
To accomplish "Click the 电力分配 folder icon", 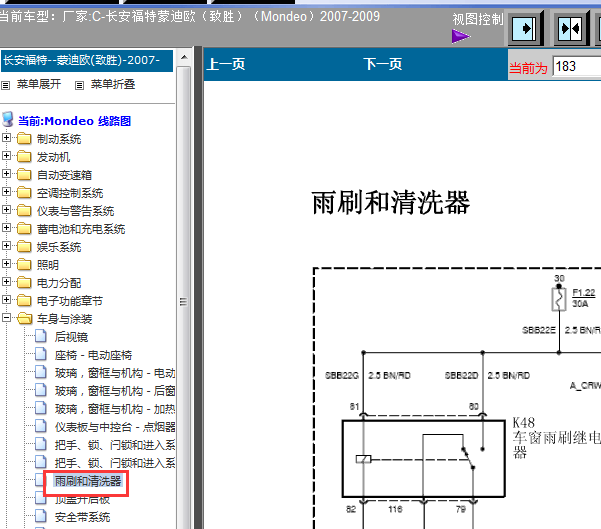I will coord(24,283).
